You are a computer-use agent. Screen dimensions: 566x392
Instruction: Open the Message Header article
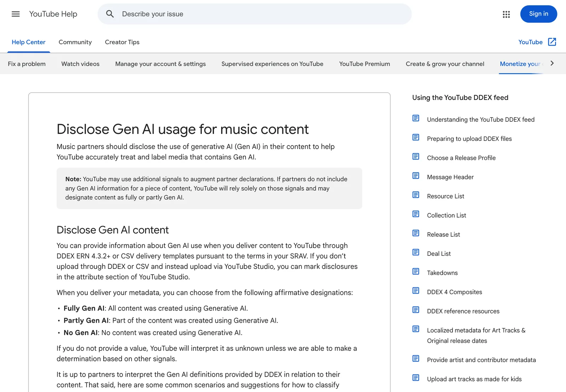[x=450, y=177]
